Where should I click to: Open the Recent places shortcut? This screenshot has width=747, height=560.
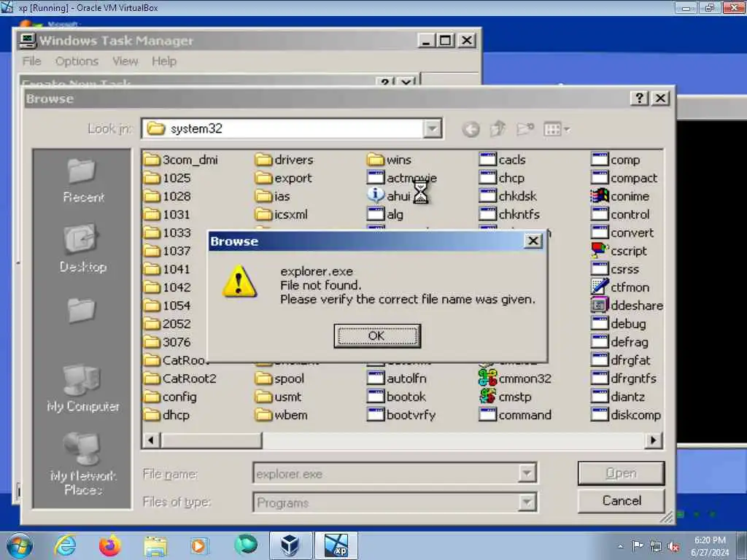click(x=83, y=181)
